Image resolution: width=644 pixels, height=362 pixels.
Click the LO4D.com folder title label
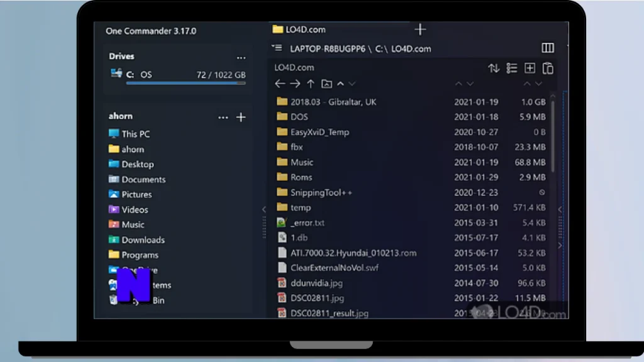pyautogui.click(x=294, y=67)
